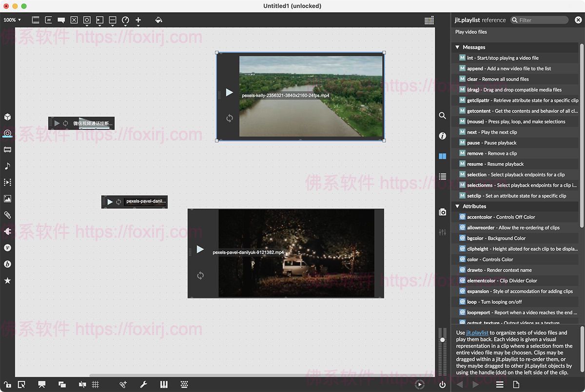Open the audio files music note browser
Screen dimensions: 585x392
point(7,166)
